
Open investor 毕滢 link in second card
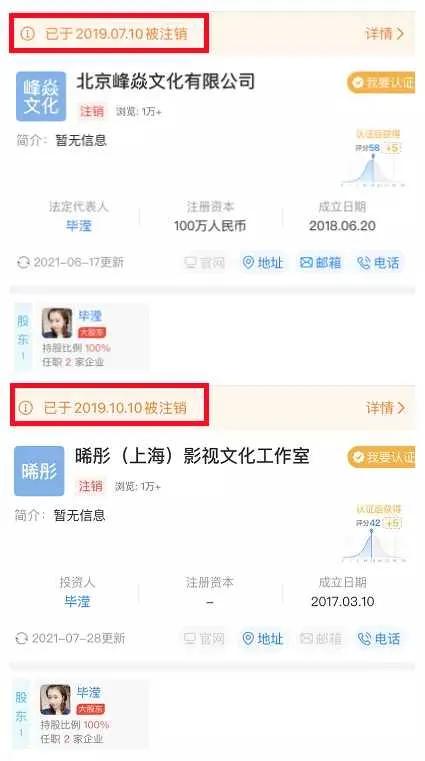click(77, 602)
